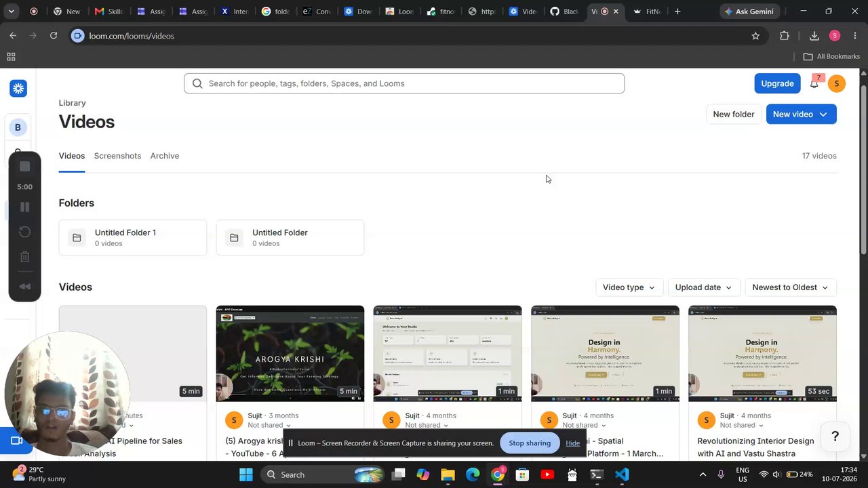Image resolution: width=868 pixels, height=488 pixels.
Task: Expand Not shared menu on Arogya krishi video
Action: point(269,426)
